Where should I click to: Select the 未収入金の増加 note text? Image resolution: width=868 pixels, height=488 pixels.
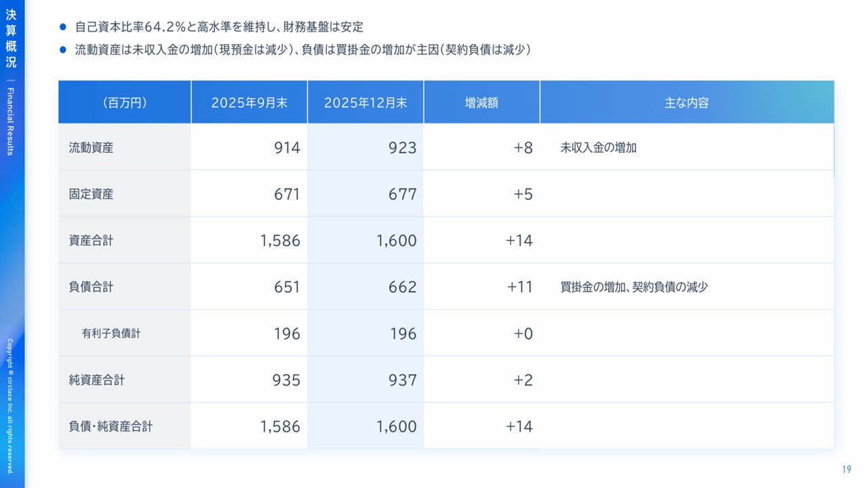[598, 148]
